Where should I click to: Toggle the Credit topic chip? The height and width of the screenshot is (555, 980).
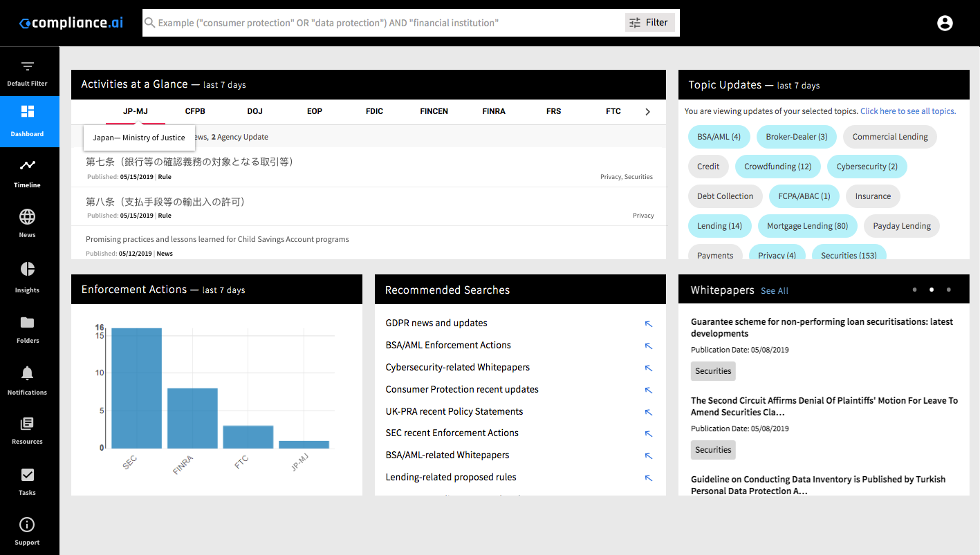pyautogui.click(x=708, y=167)
